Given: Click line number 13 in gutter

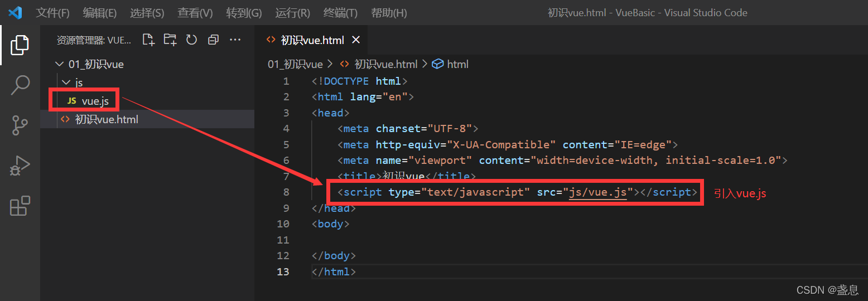Looking at the screenshot, I should coord(283,272).
